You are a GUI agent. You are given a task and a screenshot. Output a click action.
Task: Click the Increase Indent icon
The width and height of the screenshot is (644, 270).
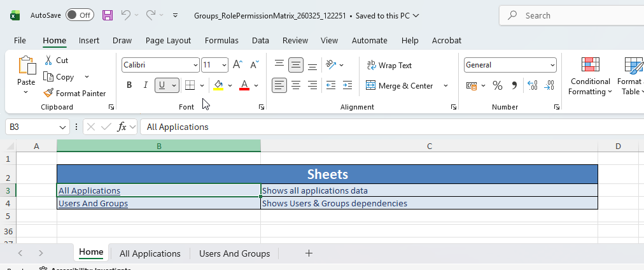(347, 85)
